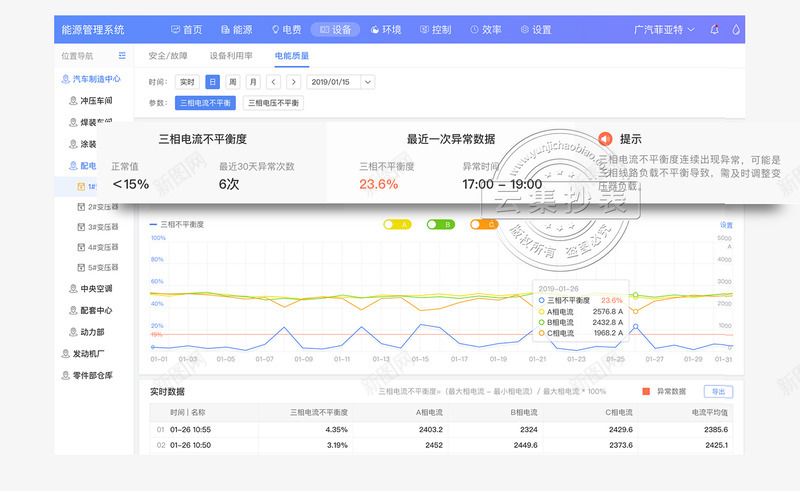Open 配套中心 in the location tree
The image size is (800, 491).
pyautogui.click(x=91, y=310)
